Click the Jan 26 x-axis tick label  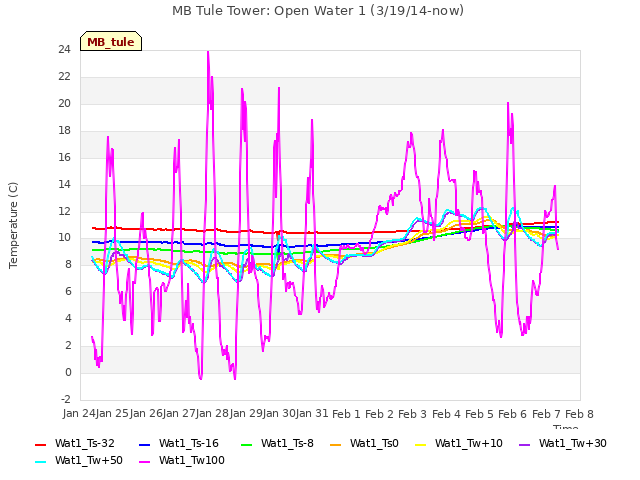(146, 414)
